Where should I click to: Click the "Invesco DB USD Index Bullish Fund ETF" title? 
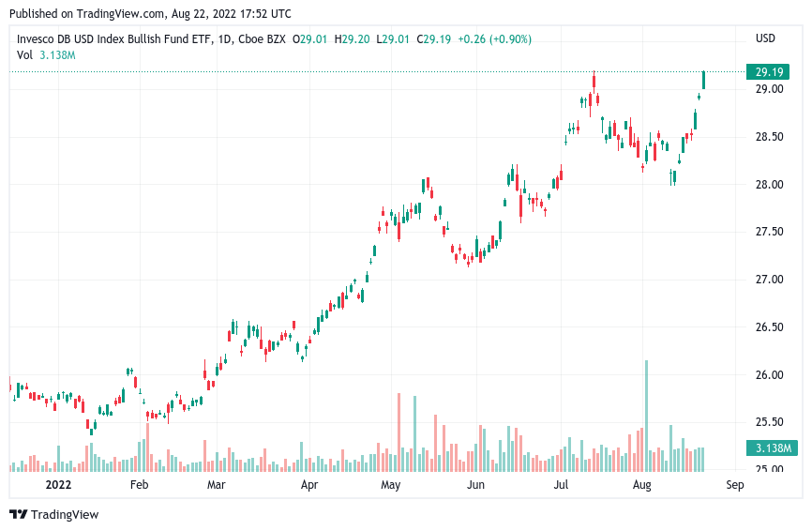pos(114,39)
